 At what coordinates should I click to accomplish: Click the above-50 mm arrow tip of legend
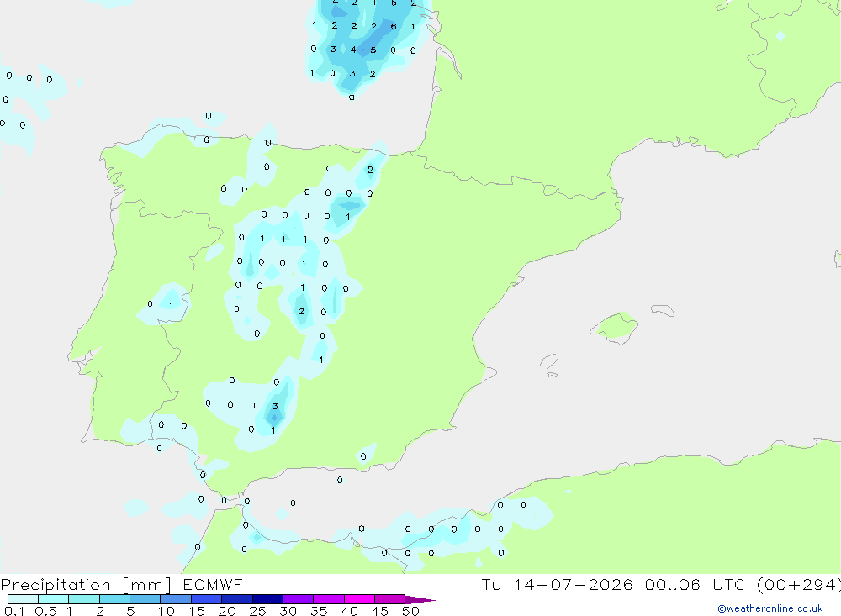[420, 599]
